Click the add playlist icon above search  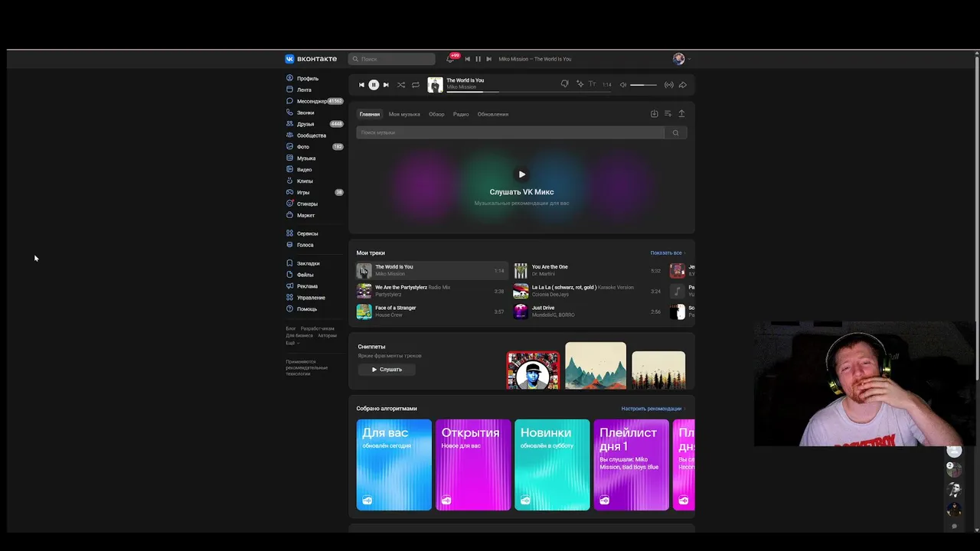click(668, 114)
